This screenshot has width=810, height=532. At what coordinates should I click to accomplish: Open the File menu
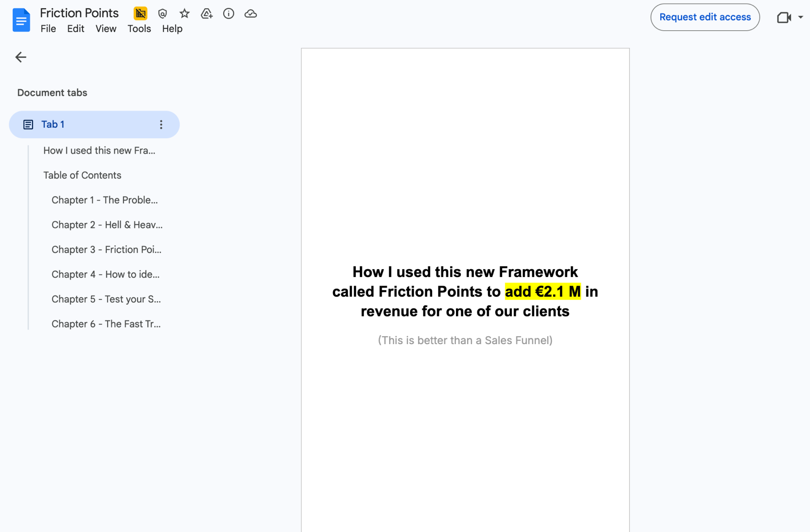pyautogui.click(x=48, y=29)
